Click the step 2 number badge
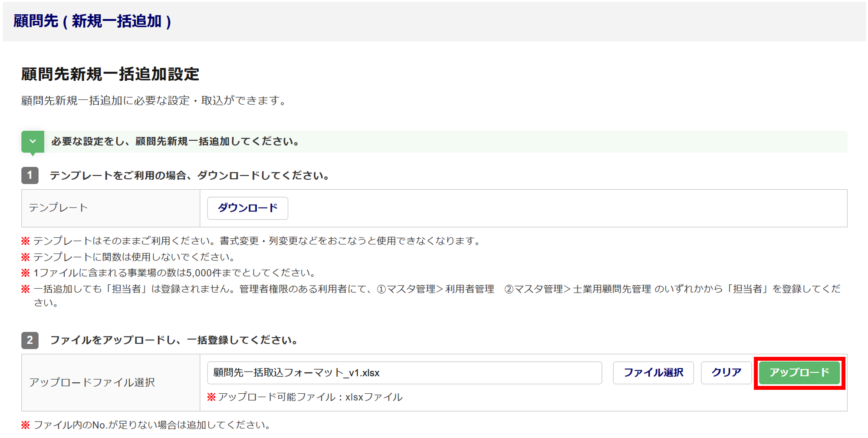This screenshot has width=868, height=438. pyautogui.click(x=30, y=340)
